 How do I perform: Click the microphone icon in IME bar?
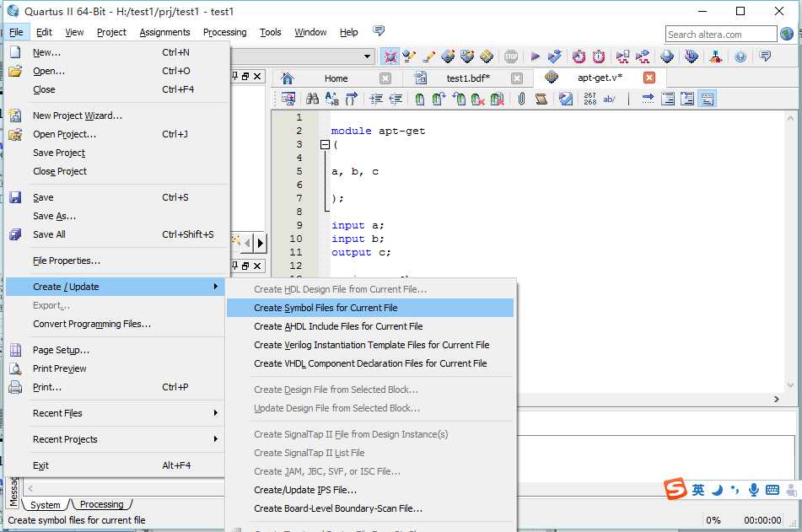pos(753,490)
